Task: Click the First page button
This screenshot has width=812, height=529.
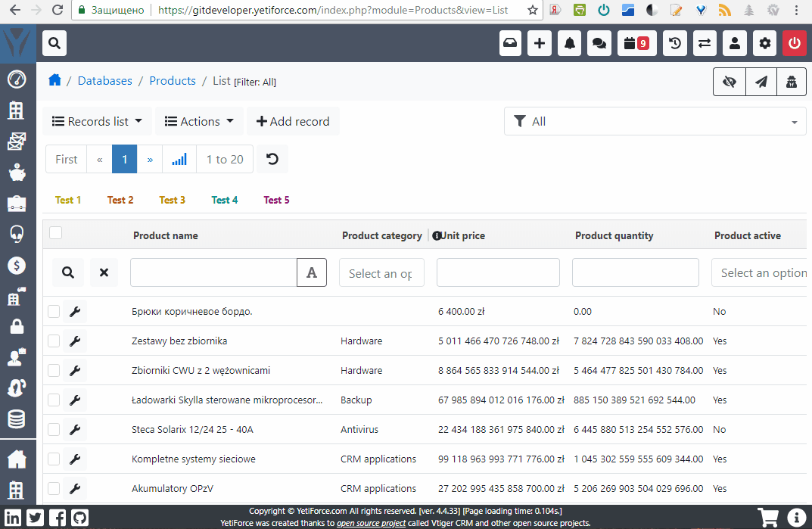Action: tap(67, 159)
